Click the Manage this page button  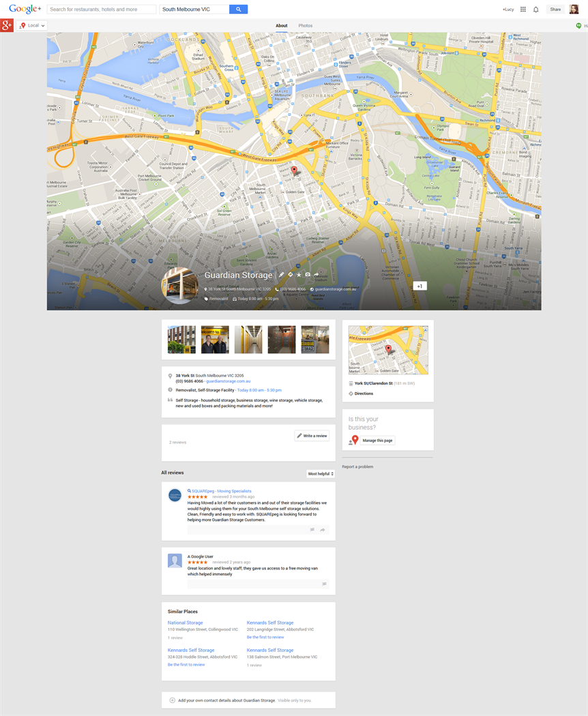pyautogui.click(x=377, y=441)
